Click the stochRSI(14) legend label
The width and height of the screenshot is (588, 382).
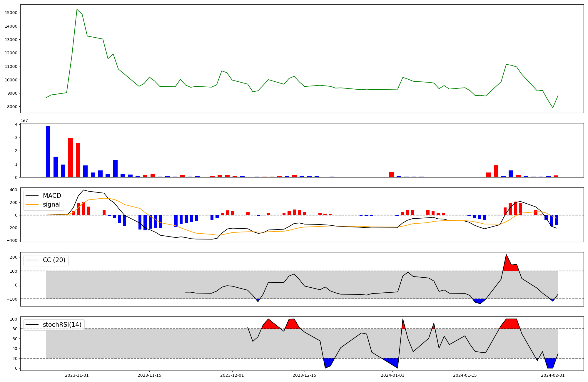pyautogui.click(x=62, y=325)
